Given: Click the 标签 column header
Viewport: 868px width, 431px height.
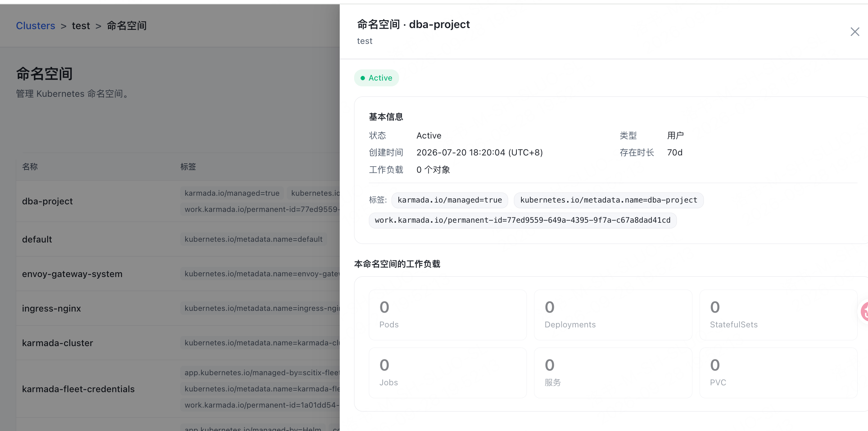Looking at the screenshot, I should [188, 167].
